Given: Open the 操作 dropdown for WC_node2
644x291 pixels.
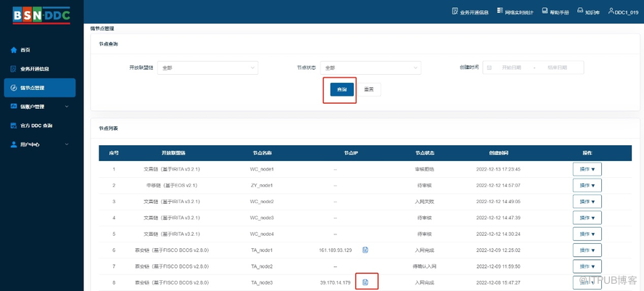Looking at the screenshot, I should [587, 202].
